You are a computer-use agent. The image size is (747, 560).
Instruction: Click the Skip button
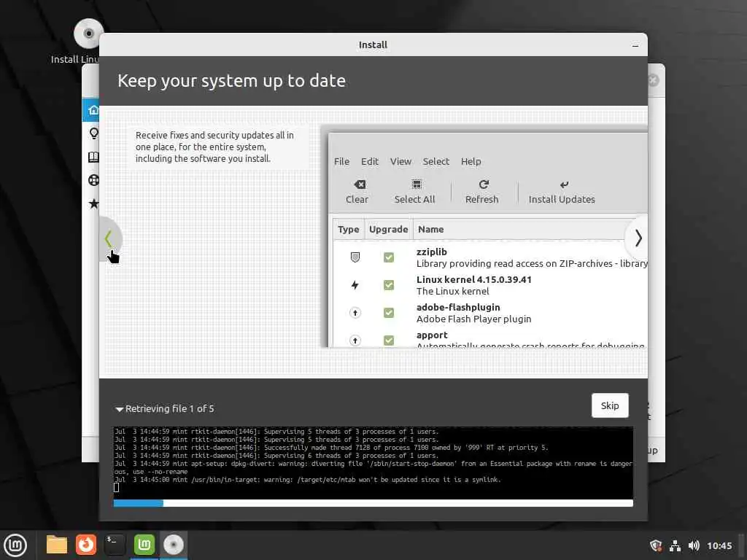pyautogui.click(x=610, y=405)
